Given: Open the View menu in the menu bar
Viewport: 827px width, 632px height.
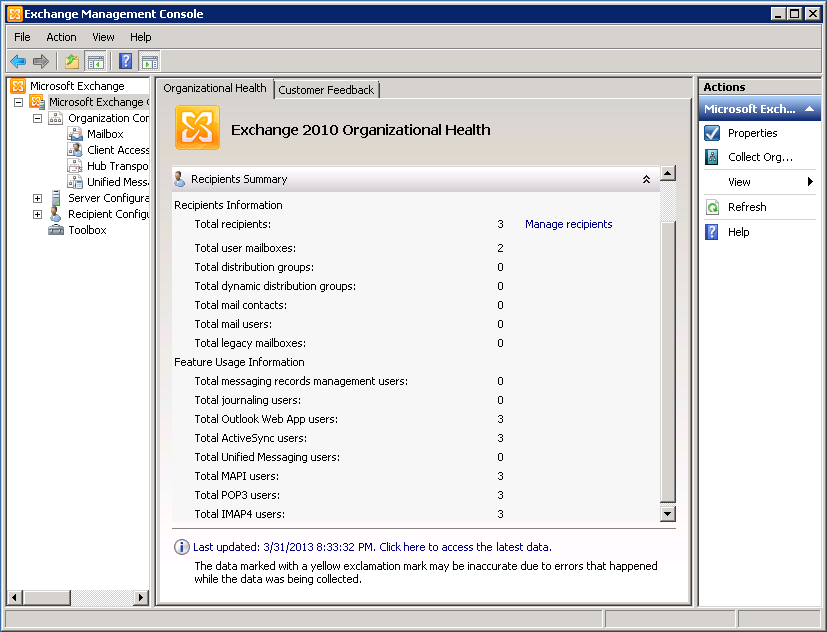Looking at the screenshot, I should pos(103,37).
